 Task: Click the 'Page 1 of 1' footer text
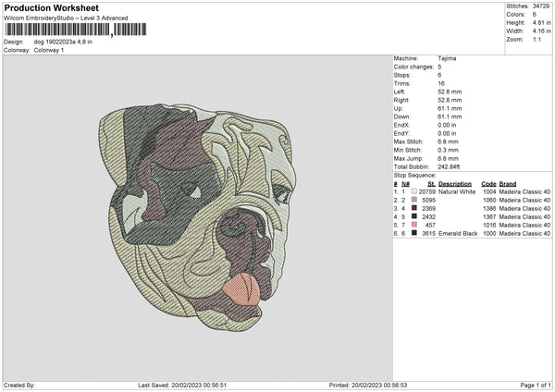536,386
